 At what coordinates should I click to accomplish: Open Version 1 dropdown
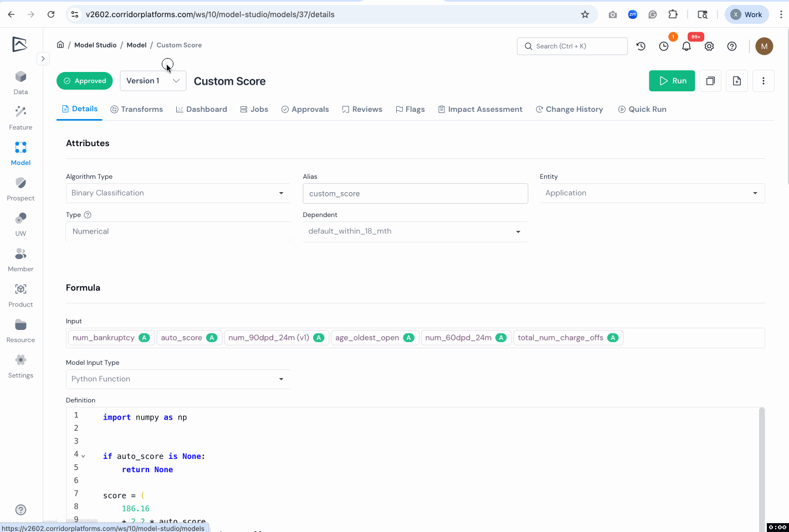pyautogui.click(x=153, y=81)
